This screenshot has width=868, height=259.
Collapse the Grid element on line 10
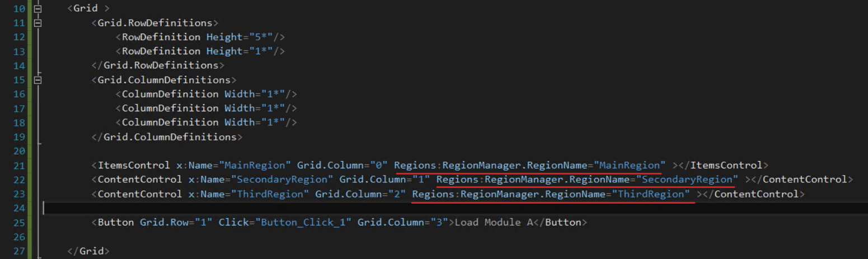pos(37,9)
